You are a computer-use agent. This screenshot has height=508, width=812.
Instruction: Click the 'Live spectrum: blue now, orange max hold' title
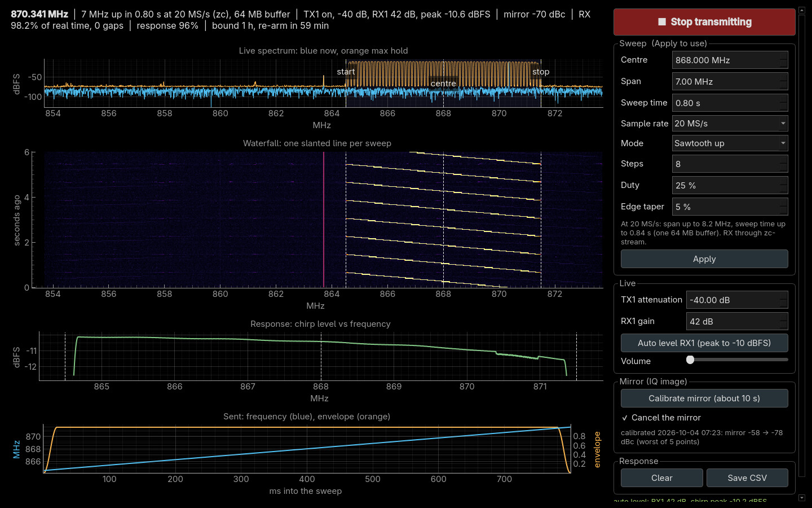pyautogui.click(x=323, y=51)
